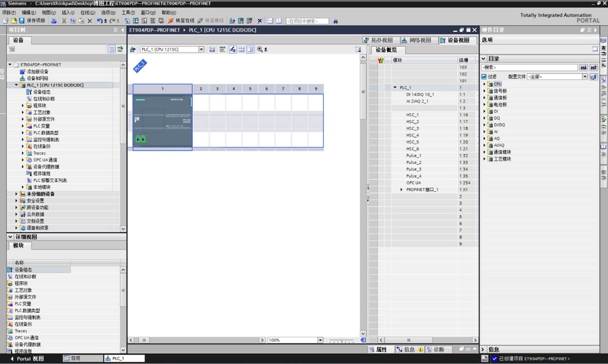Click the PLC CPU module image in rack
The height and width of the screenshot is (364, 608).
[x=163, y=121]
